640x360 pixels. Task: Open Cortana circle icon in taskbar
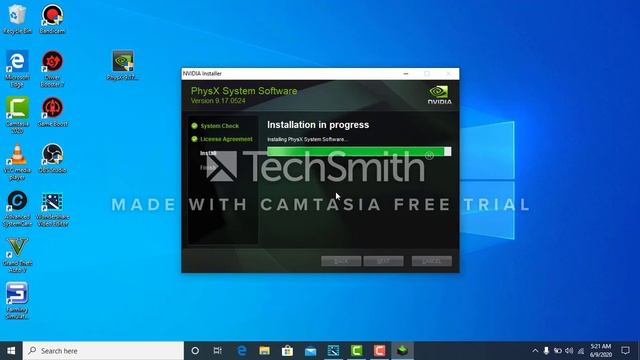tap(195, 351)
